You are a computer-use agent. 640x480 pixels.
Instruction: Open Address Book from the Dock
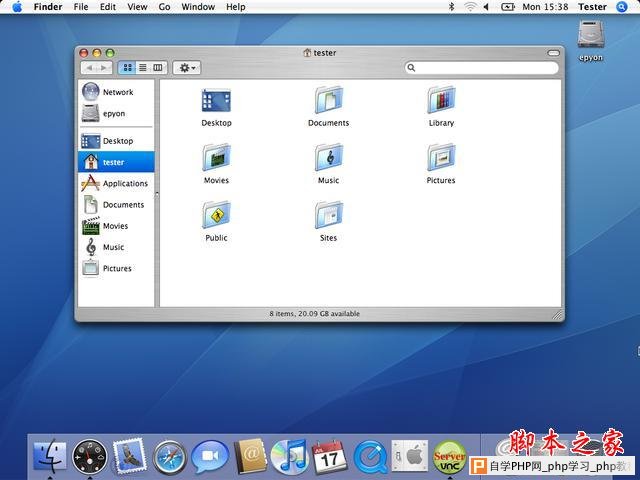250,456
